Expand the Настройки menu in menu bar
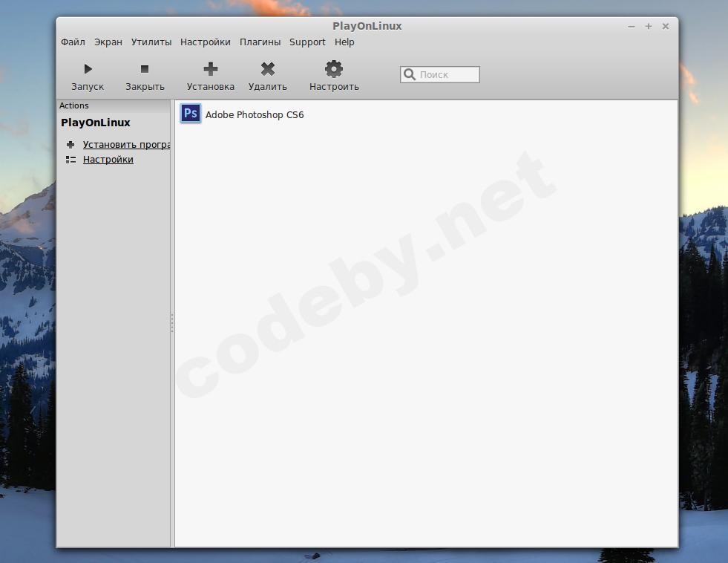Screen dimensions: 728x563 coord(206,42)
